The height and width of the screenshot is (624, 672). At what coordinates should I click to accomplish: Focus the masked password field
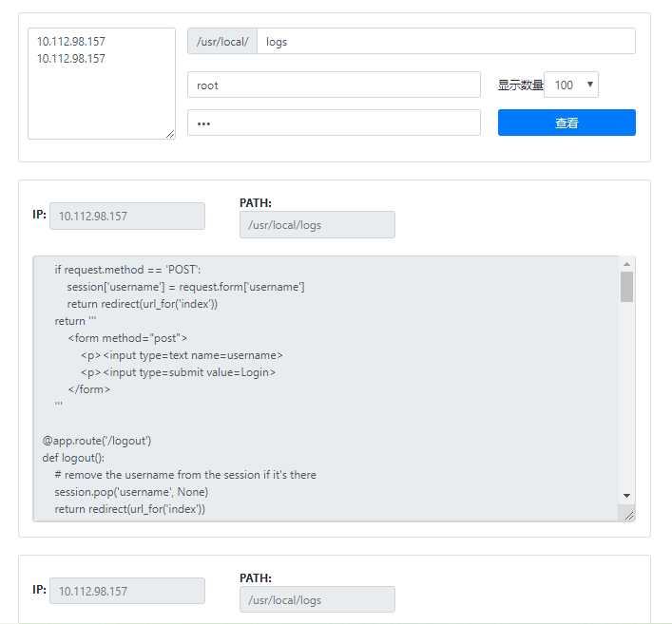click(x=334, y=123)
